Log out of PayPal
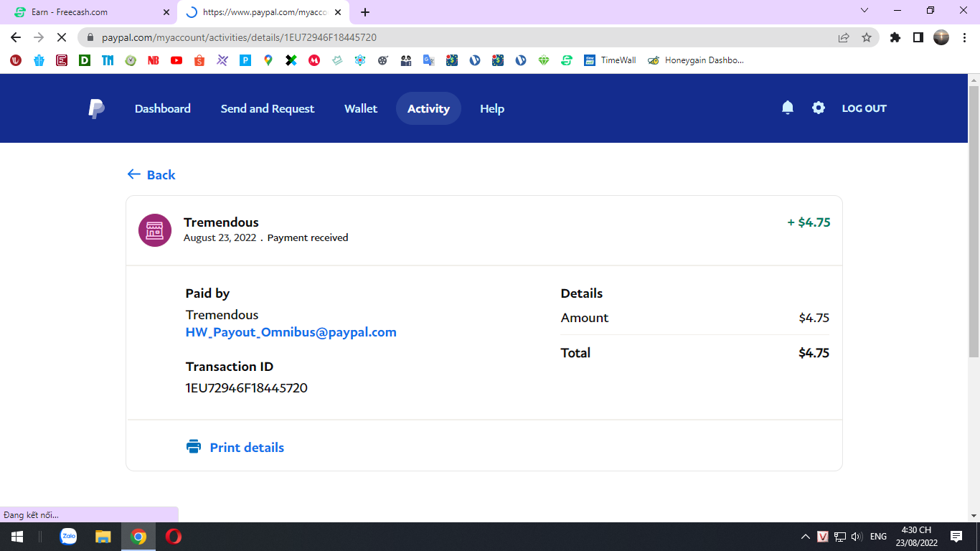Viewport: 980px width, 551px height. (864, 108)
